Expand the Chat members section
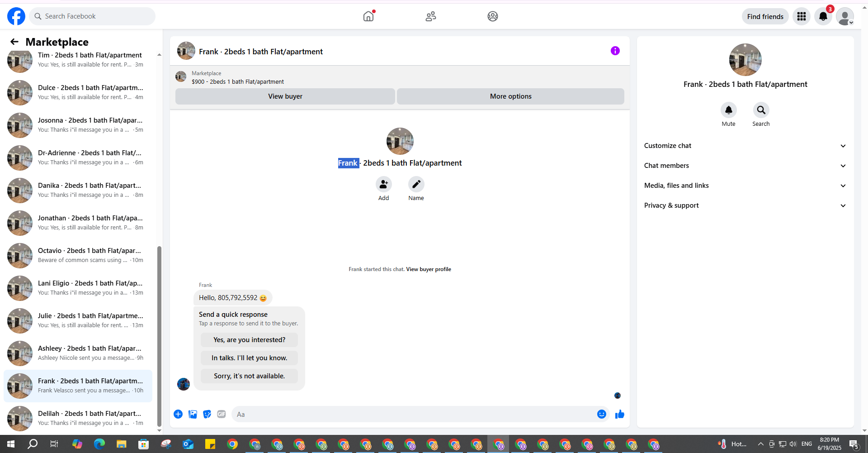Image resolution: width=868 pixels, height=453 pixels. (745, 166)
